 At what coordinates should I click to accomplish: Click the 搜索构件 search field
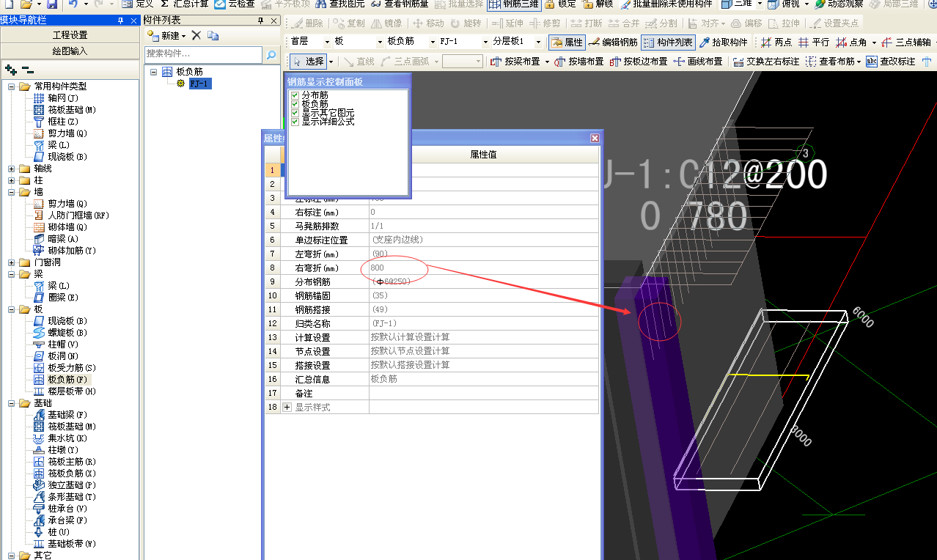(204, 54)
